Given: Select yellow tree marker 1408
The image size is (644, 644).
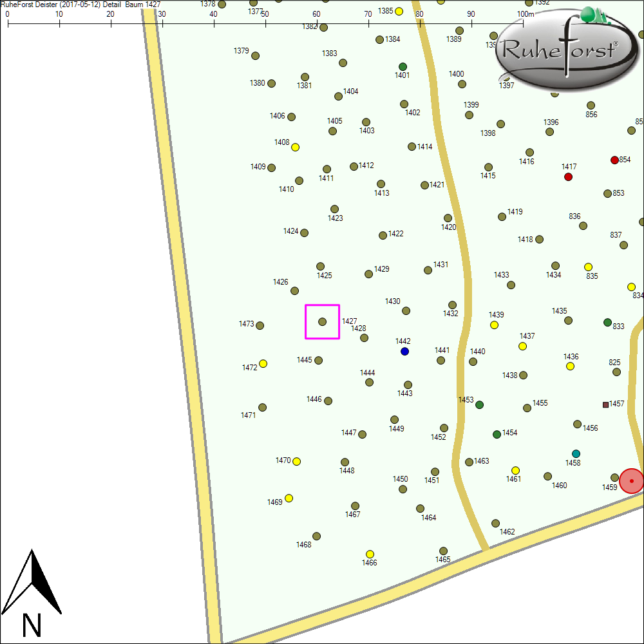Looking at the screenshot, I should [x=296, y=147].
